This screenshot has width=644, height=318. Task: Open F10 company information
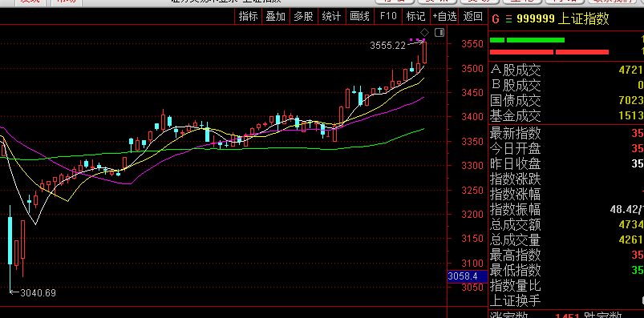[388, 16]
